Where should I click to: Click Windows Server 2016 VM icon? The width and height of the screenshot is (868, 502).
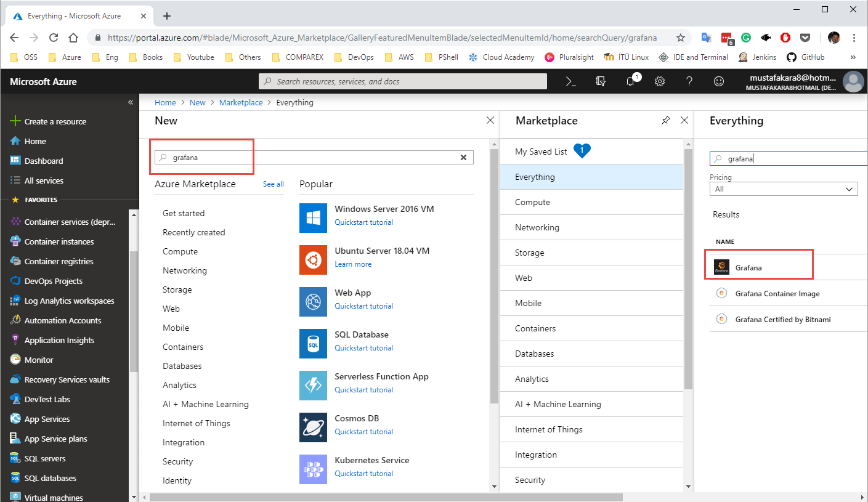coord(313,218)
